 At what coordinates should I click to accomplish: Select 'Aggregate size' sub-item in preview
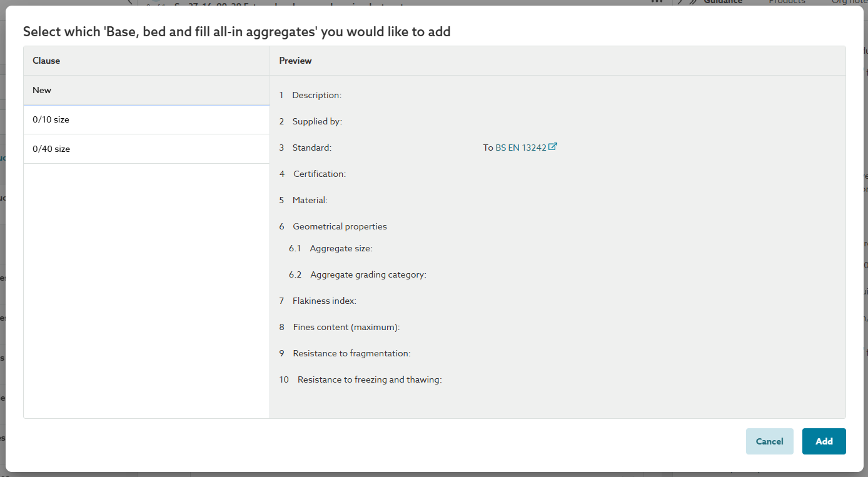(341, 248)
